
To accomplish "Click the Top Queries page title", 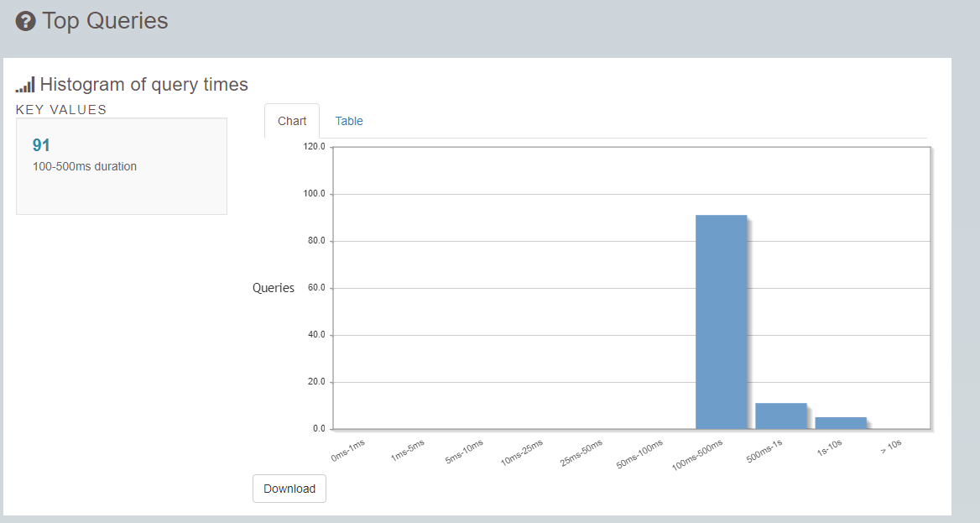I will [x=105, y=21].
